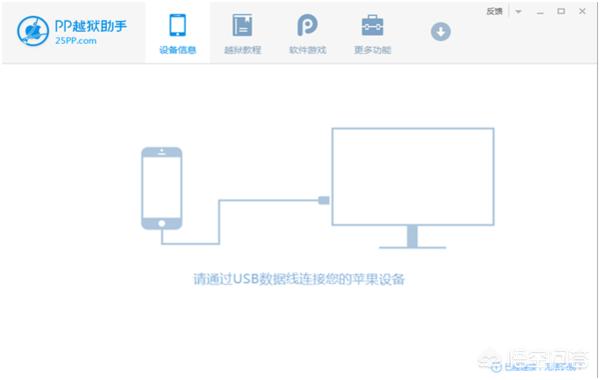Click the computer monitor illustration

(x=413, y=188)
